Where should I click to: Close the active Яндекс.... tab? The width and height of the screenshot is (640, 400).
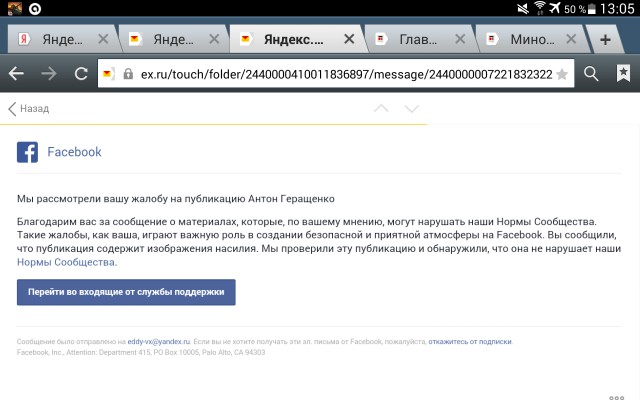tap(349, 39)
